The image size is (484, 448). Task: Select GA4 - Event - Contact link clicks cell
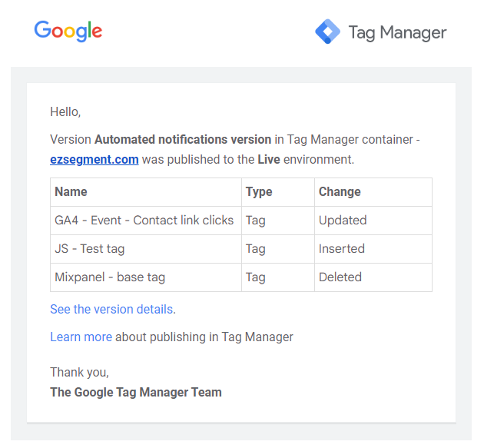[146, 221]
